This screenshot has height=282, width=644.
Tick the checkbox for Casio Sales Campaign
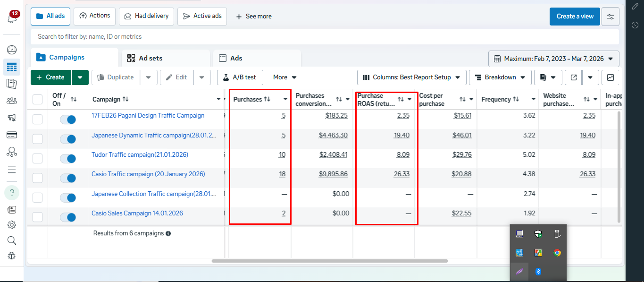(37, 217)
